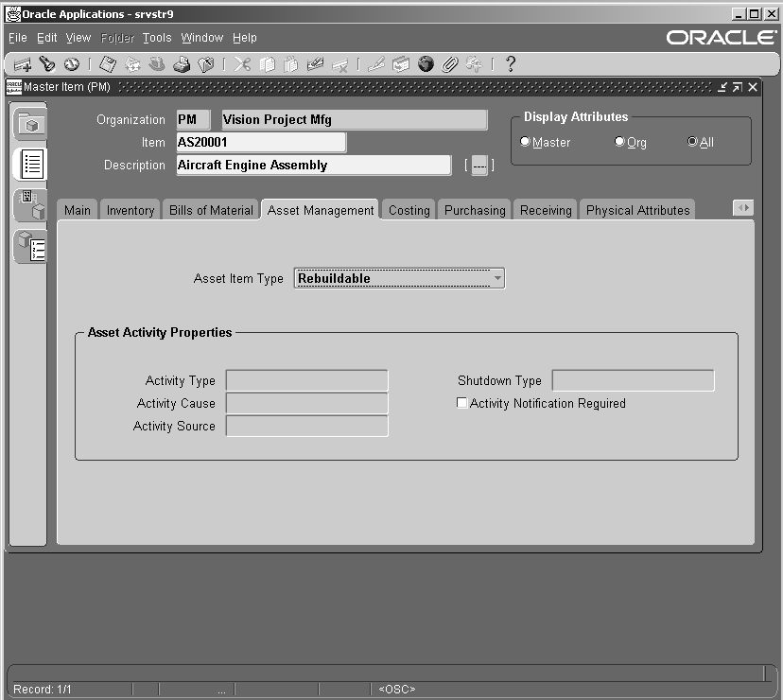Save with the floppy disk icon
This screenshot has width=783, height=700.
pyautogui.click(x=108, y=64)
